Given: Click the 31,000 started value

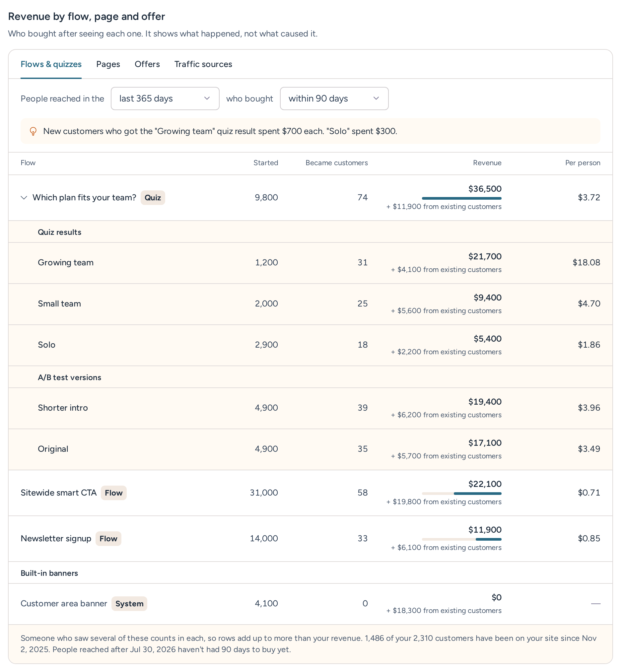Looking at the screenshot, I should pyautogui.click(x=264, y=493).
